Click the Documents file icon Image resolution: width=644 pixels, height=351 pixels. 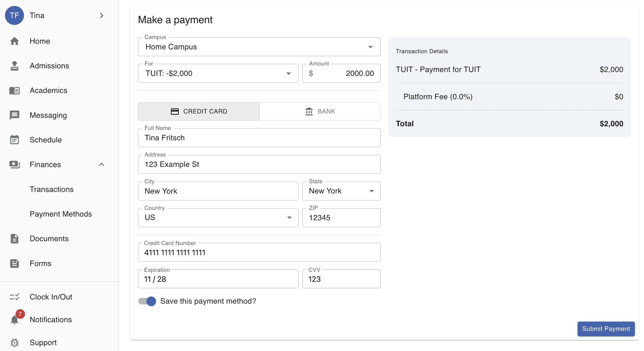point(14,239)
